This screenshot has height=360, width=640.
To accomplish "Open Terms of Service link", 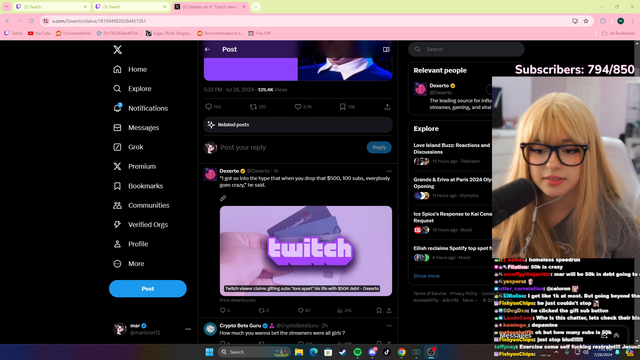I will [x=429, y=293].
